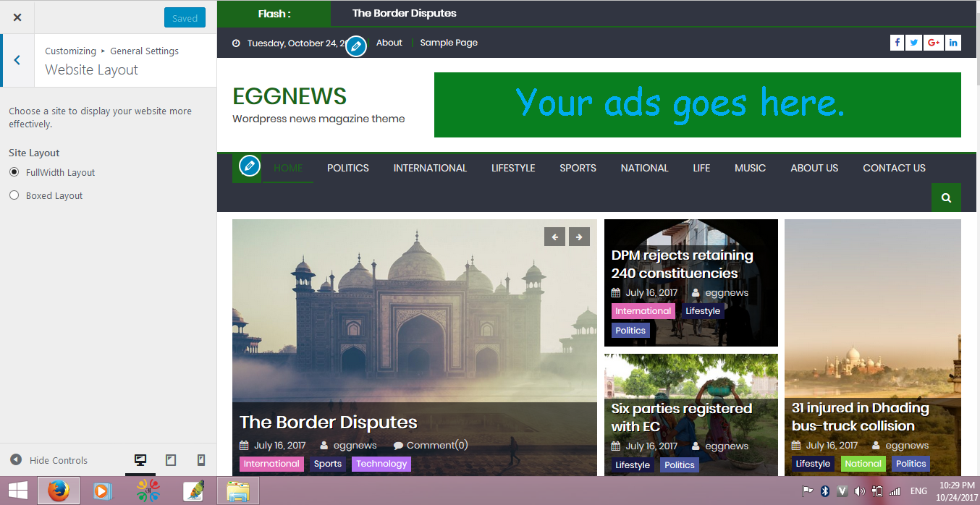Select the FullWidth Layout radio button
This screenshot has width=980, height=505.
[14, 172]
